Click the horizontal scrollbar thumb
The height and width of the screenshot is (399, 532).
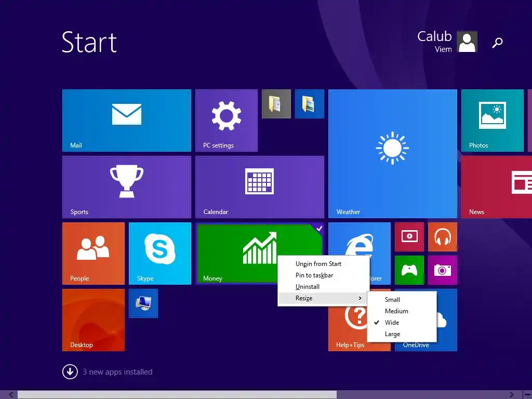(177, 395)
